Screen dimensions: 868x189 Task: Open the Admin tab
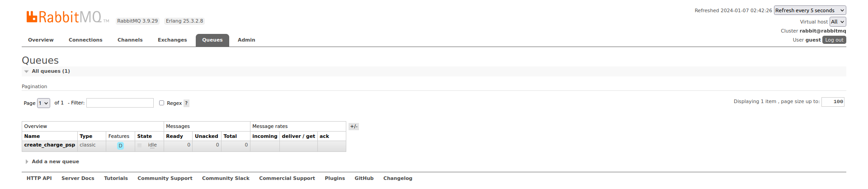[x=246, y=40]
